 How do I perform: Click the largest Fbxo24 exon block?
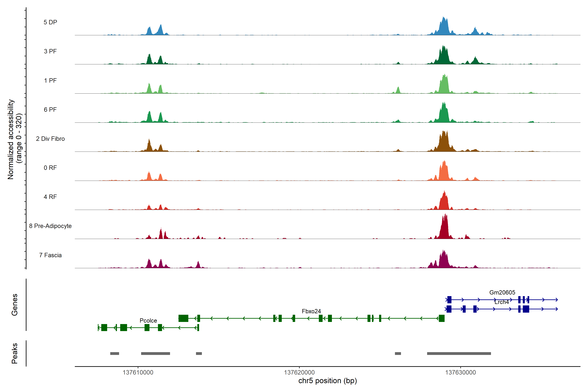tap(183, 318)
